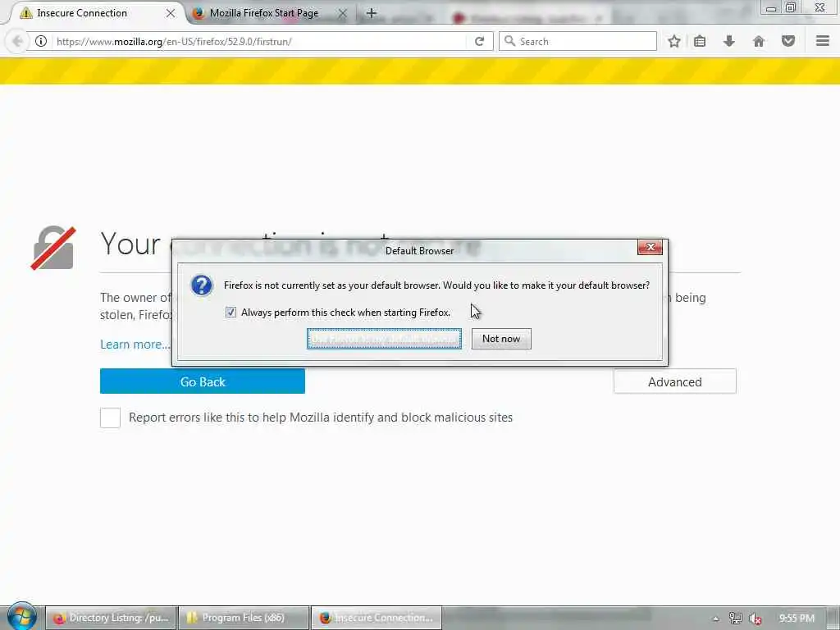Click Use Firefox as my default browser button

pyautogui.click(x=384, y=339)
